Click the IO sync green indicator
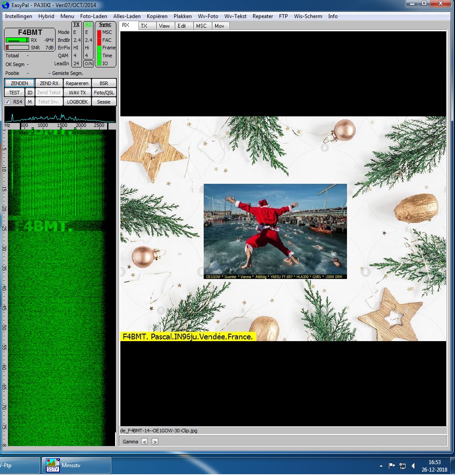This screenshot has width=455, height=476. click(x=99, y=63)
